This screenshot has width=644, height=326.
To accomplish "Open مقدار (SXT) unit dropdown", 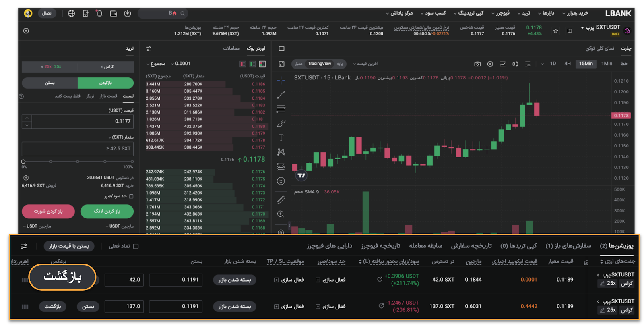I will [x=121, y=137].
